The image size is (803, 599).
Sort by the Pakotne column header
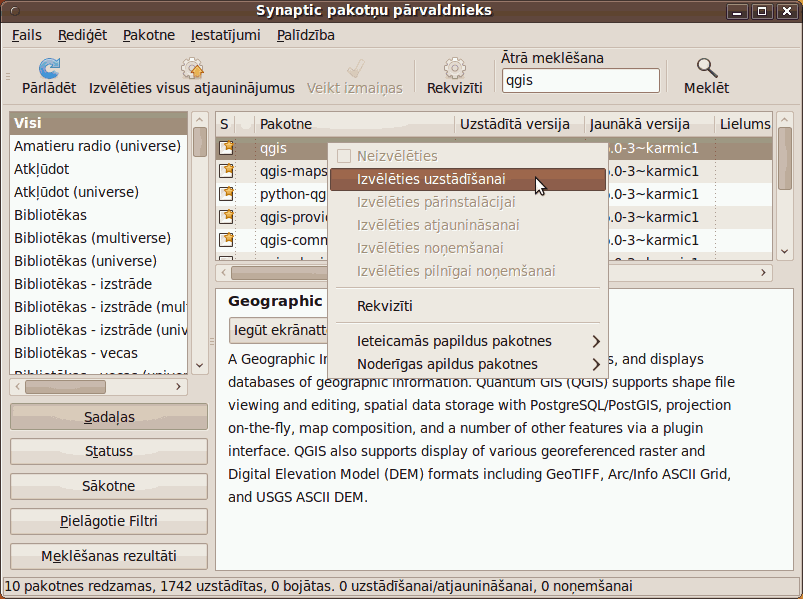[354, 124]
